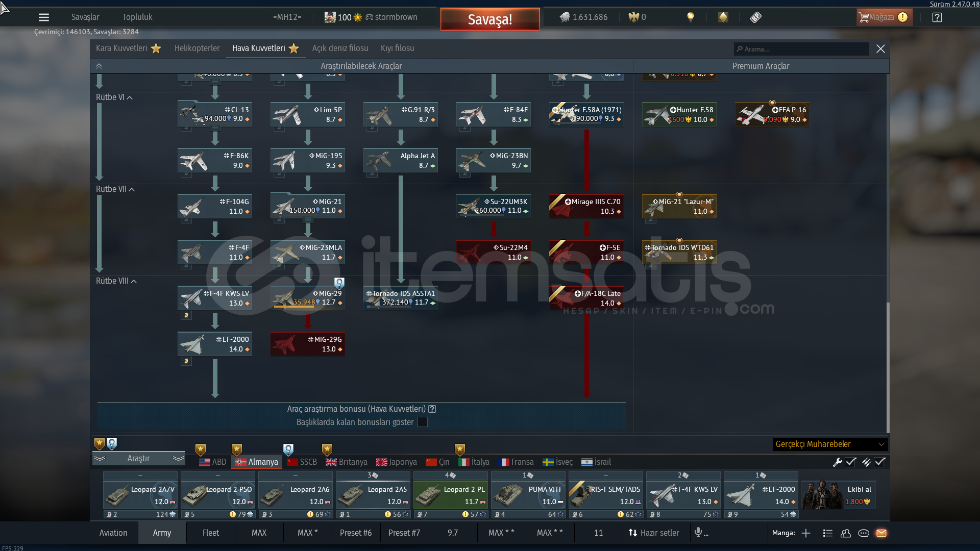The height and width of the screenshot is (551, 980).
Task: Click the Arama search field
Action: [x=801, y=49]
